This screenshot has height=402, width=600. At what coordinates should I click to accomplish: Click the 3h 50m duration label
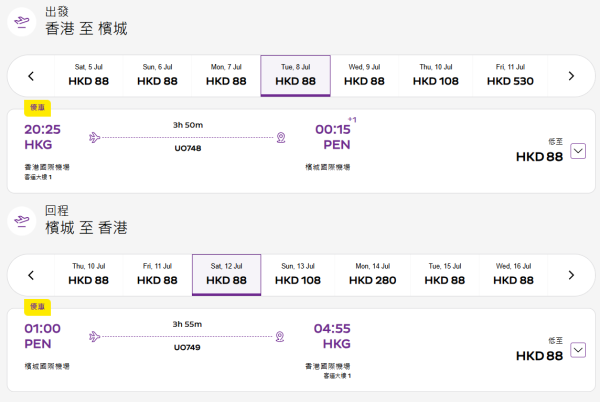tap(188, 125)
